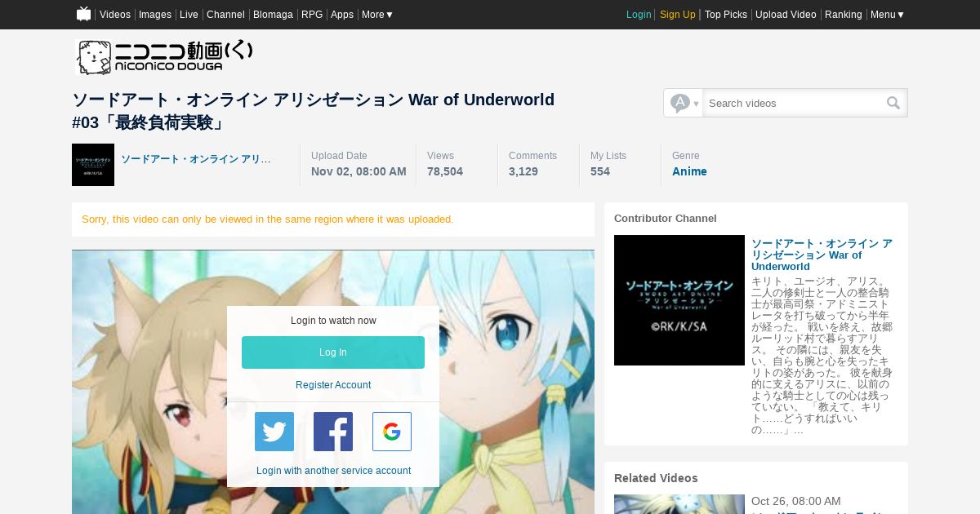
Task: Expand the Menu dropdown in top bar
Action: pos(887,15)
